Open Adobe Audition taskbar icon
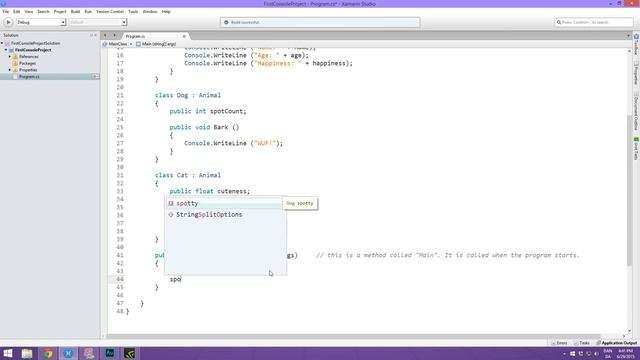The height and width of the screenshot is (360, 640). 109,353
